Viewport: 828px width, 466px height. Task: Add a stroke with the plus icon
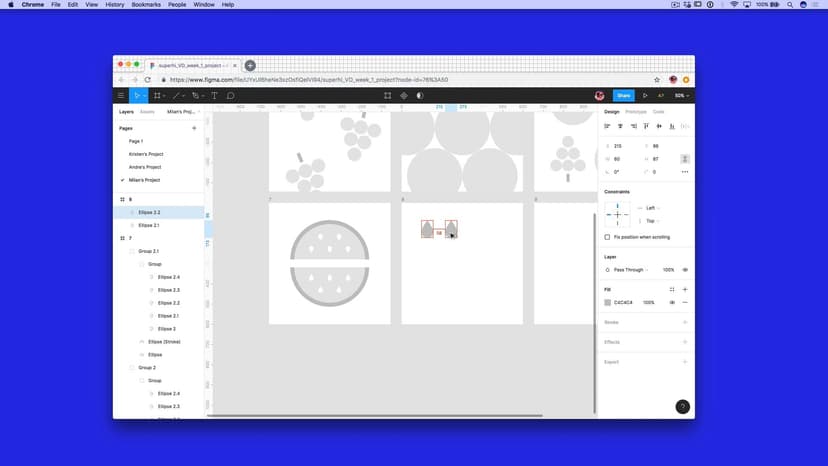pos(685,322)
